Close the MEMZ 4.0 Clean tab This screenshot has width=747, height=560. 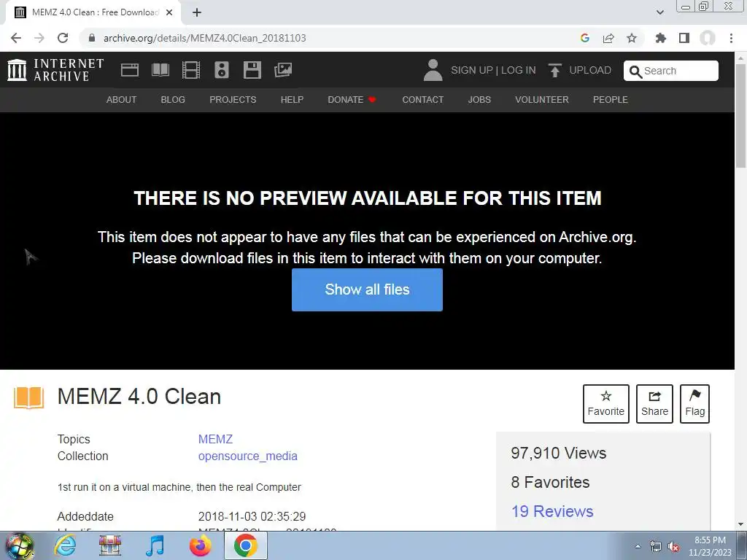click(169, 12)
